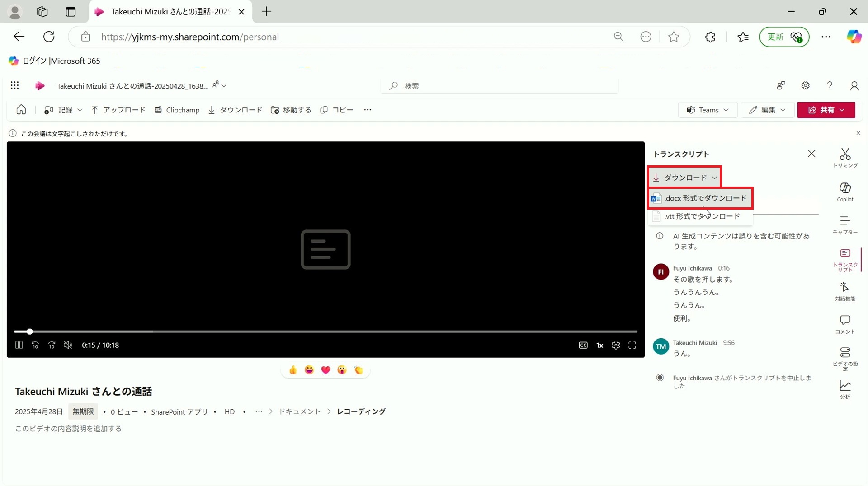Click Move (移動する) in toolbar
Image resolution: width=868 pixels, height=486 pixels.
tap(291, 110)
